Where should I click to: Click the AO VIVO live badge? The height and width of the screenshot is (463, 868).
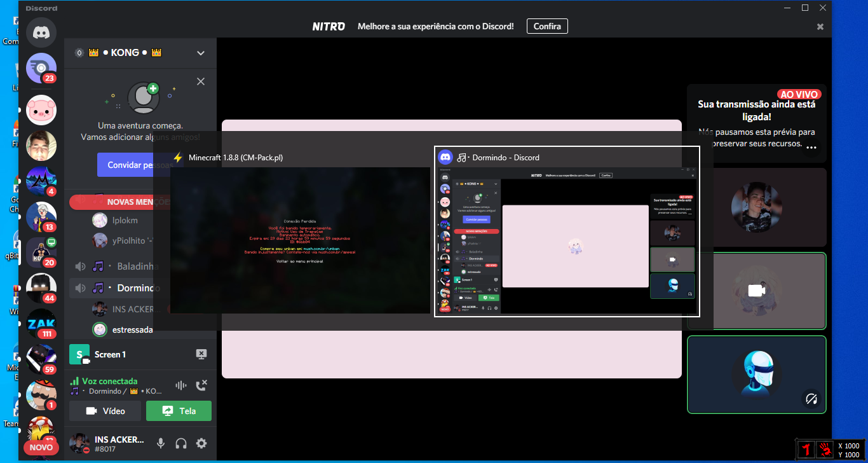point(799,94)
